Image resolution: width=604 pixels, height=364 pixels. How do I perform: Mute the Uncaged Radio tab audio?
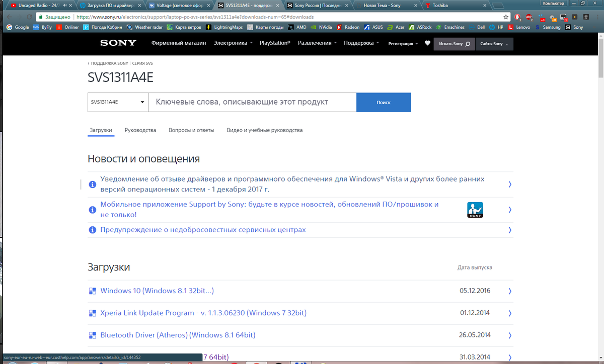[65, 6]
